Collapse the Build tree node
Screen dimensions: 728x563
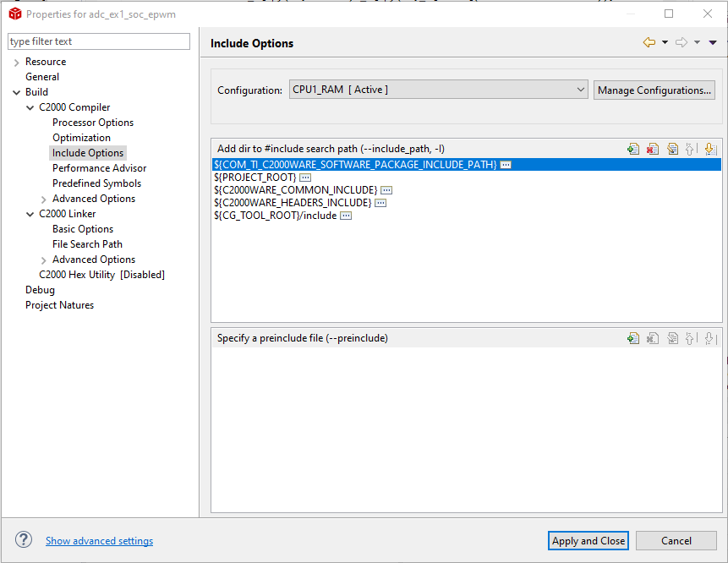[x=17, y=92]
